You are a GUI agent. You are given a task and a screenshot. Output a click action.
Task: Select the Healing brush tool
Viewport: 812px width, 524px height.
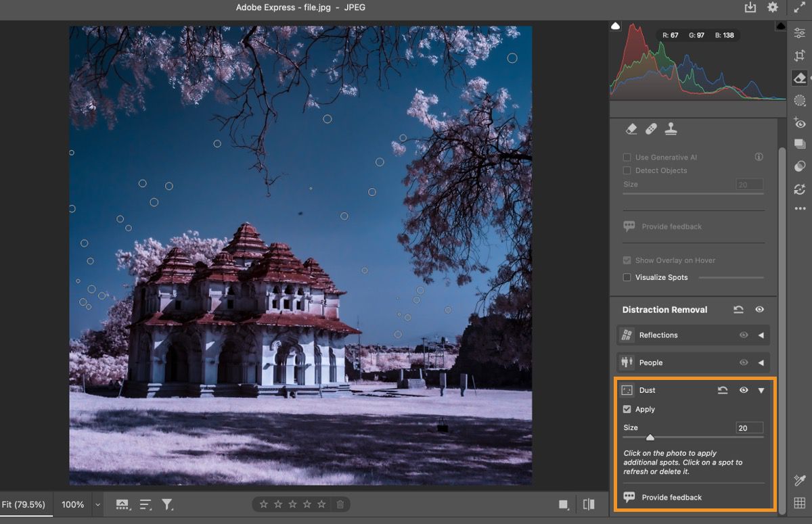click(x=650, y=128)
